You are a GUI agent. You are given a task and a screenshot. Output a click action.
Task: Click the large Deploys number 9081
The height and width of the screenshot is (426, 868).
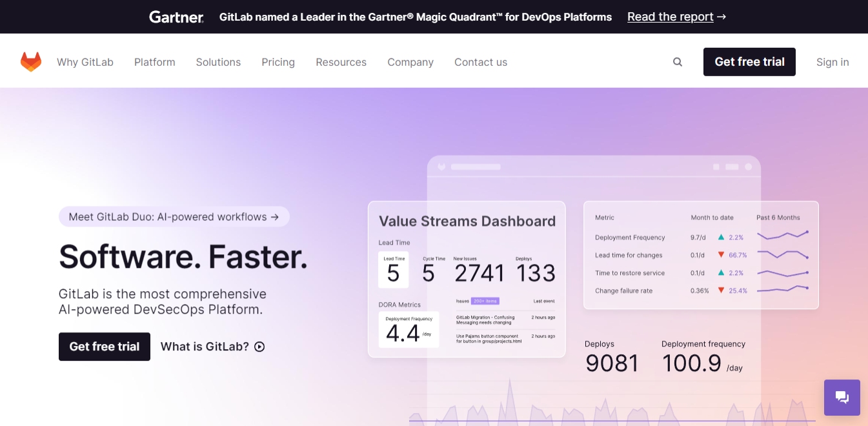coord(612,363)
